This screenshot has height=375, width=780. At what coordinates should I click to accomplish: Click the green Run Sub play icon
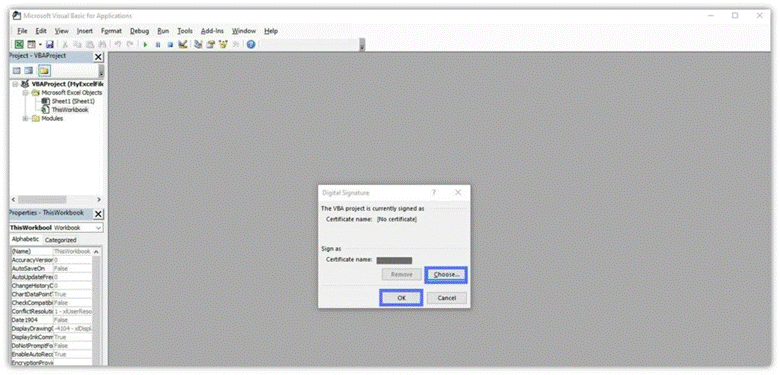tap(146, 44)
